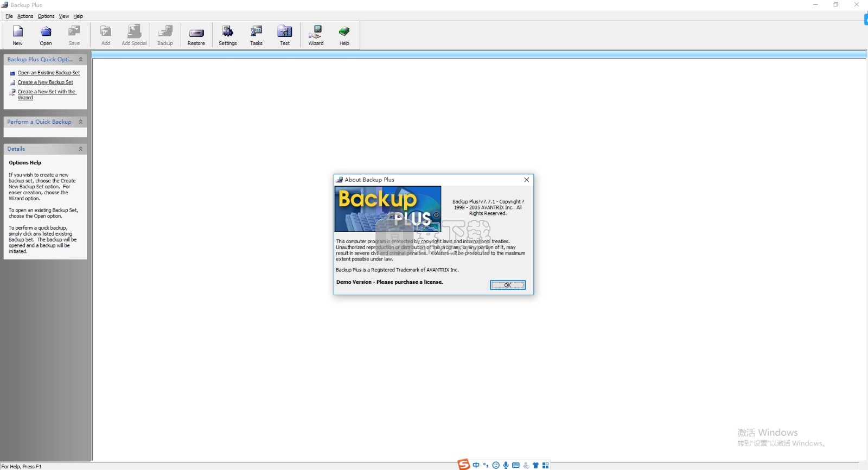Image resolution: width=868 pixels, height=470 pixels.
Task: Open the Actions menu
Action: coord(25,16)
